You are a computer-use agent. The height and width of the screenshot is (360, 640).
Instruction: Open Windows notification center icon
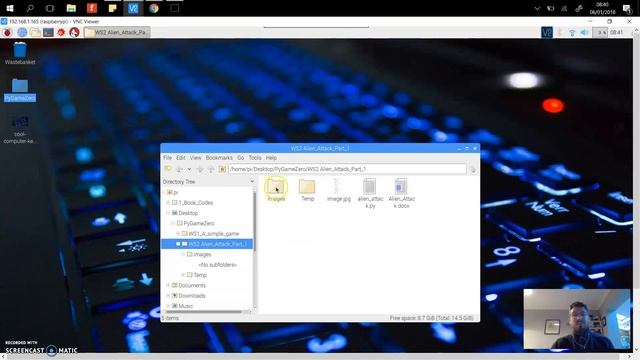coord(627,8)
